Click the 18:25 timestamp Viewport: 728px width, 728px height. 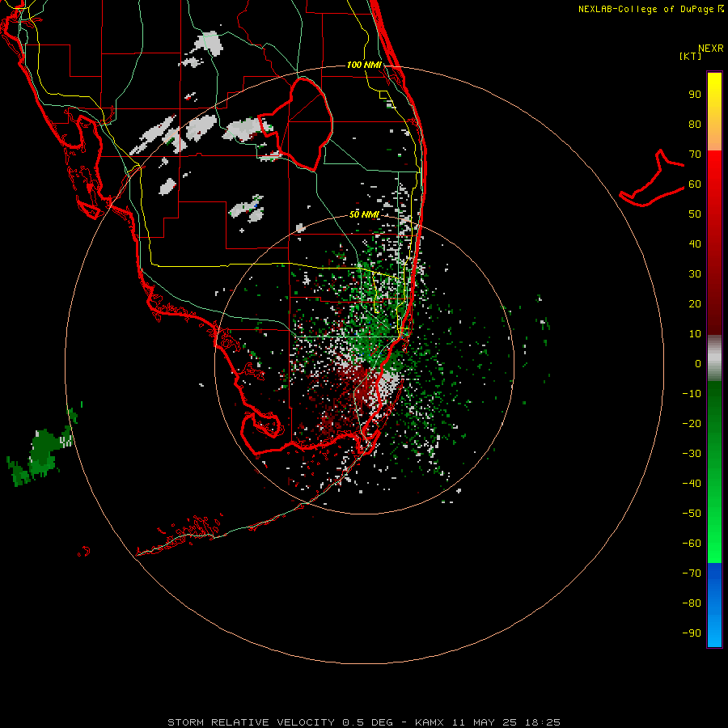(x=543, y=722)
